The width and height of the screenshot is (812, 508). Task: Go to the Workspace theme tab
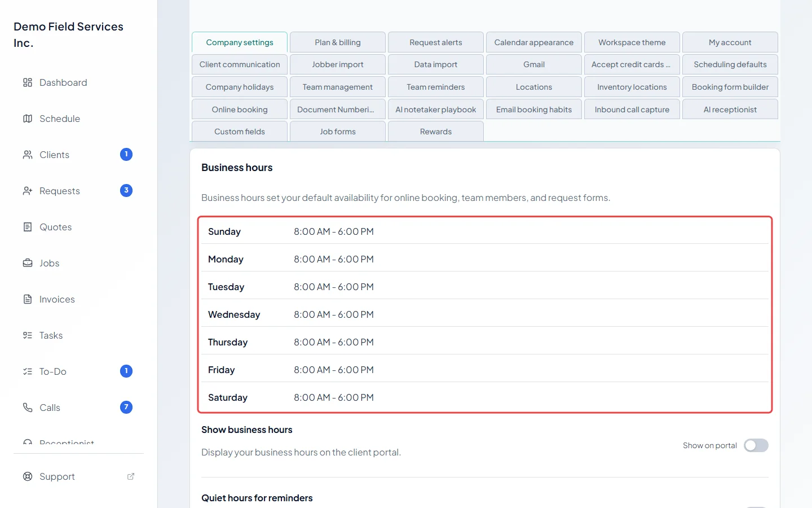[x=632, y=42]
